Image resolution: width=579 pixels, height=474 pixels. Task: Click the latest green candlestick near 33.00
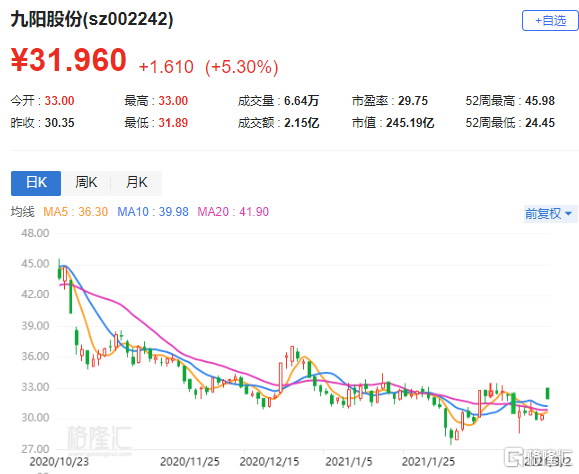[x=548, y=393]
